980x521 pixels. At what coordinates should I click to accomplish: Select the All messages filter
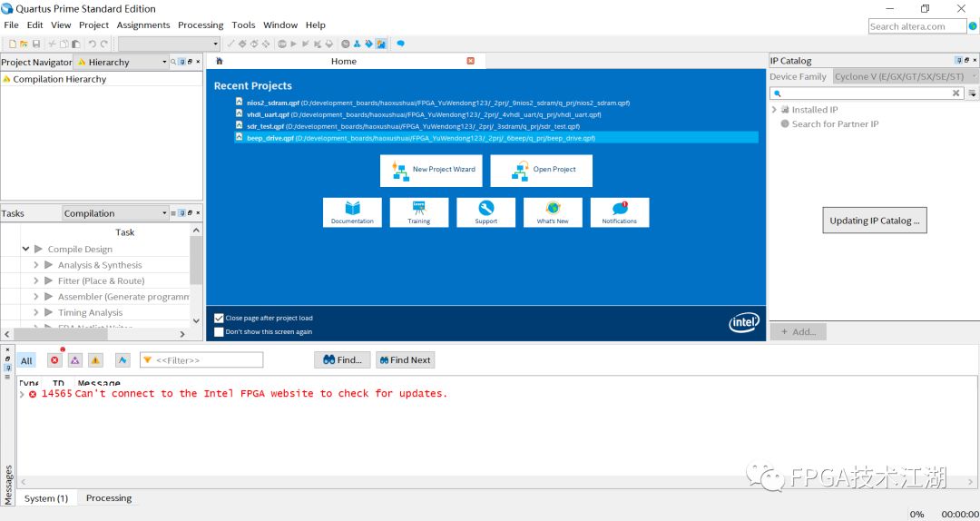click(x=26, y=361)
